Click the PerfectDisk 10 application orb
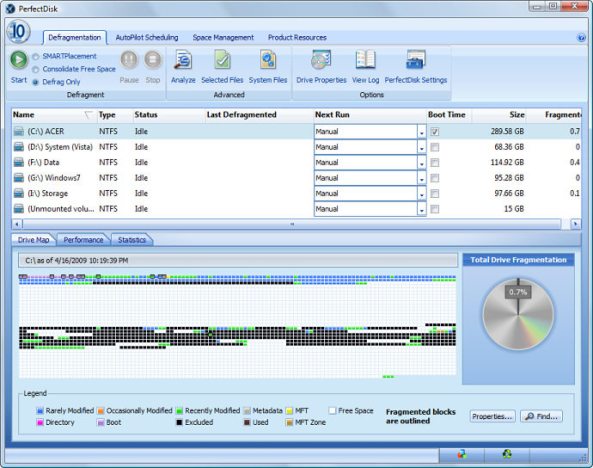This screenshot has height=468, width=593. (x=18, y=31)
